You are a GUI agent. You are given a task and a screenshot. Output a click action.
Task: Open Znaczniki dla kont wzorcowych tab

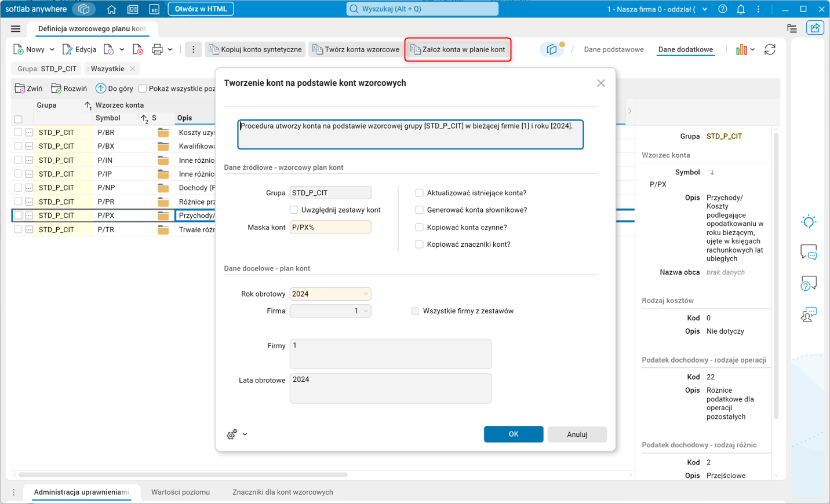pos(283,492)
